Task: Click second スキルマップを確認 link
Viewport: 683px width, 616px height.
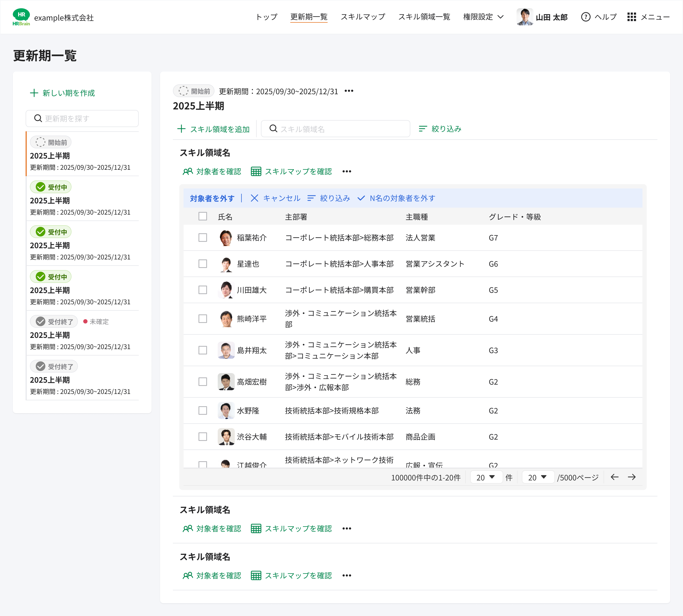Action: (291, 529)
